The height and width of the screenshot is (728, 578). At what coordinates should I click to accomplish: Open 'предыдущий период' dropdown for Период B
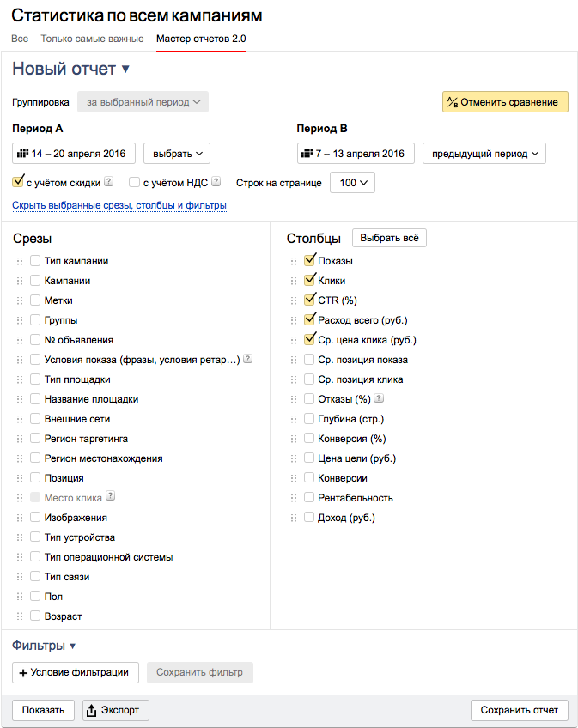[484, 154]
